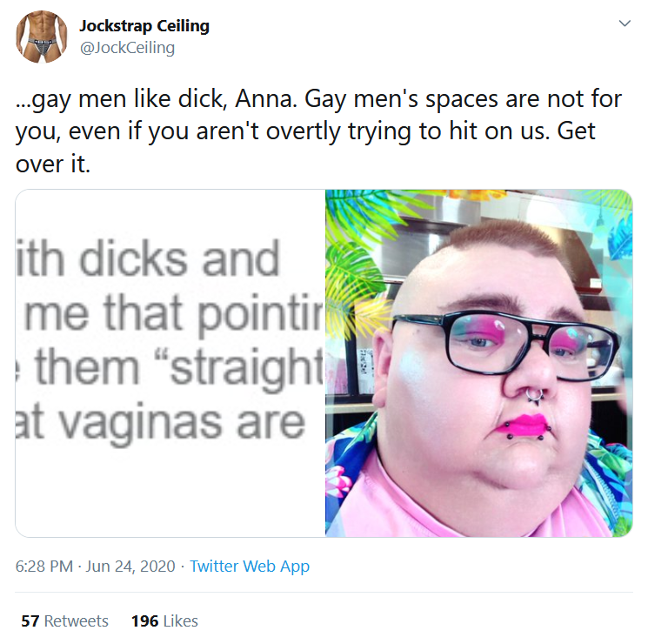This screenshot has width=648, height=644.
Task: View the 57 Retweets list
Action: coord(65,621)
